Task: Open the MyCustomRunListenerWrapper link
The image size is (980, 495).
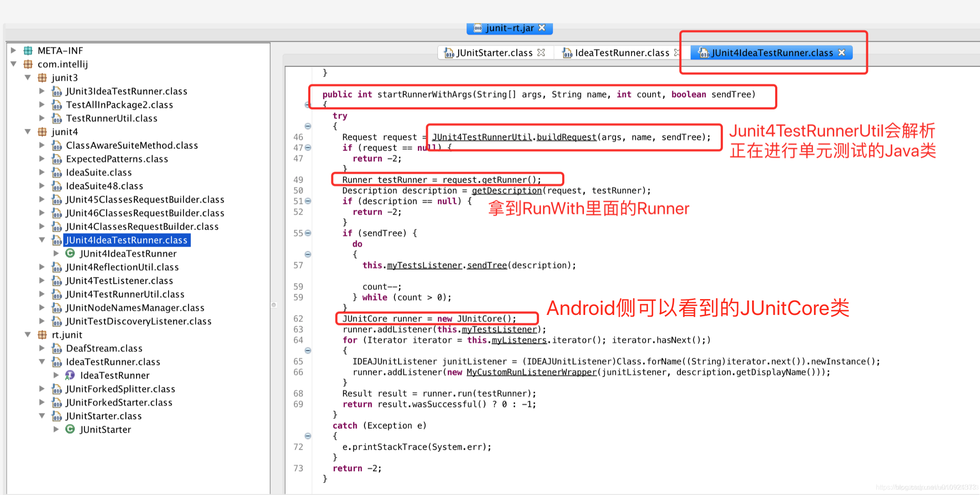Action: [531, 372]
